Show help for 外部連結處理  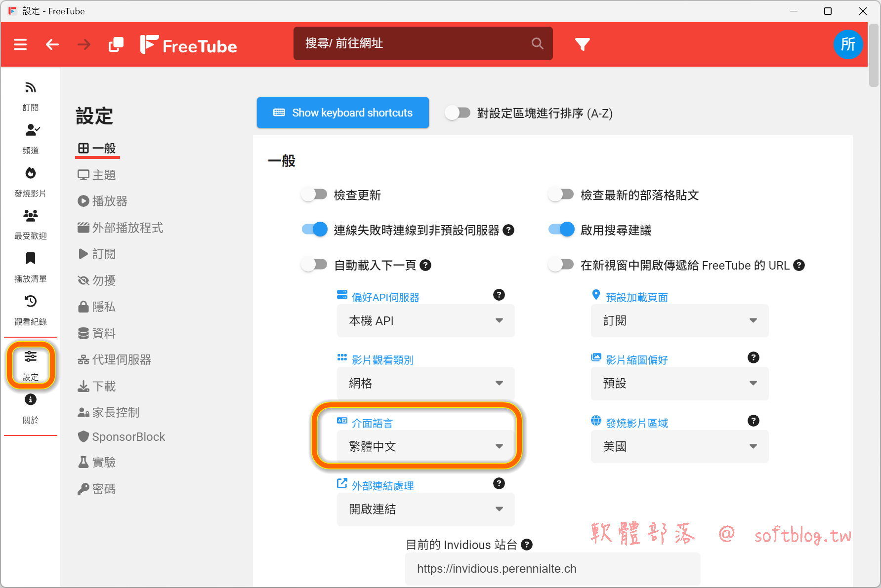pyautogui.click(x=499, y=483)
